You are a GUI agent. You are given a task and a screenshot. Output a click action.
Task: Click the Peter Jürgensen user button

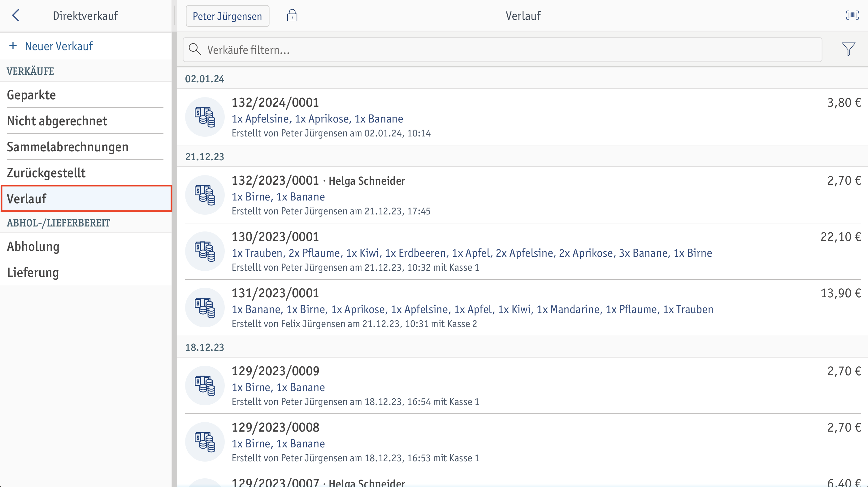[x=228, y=16]
